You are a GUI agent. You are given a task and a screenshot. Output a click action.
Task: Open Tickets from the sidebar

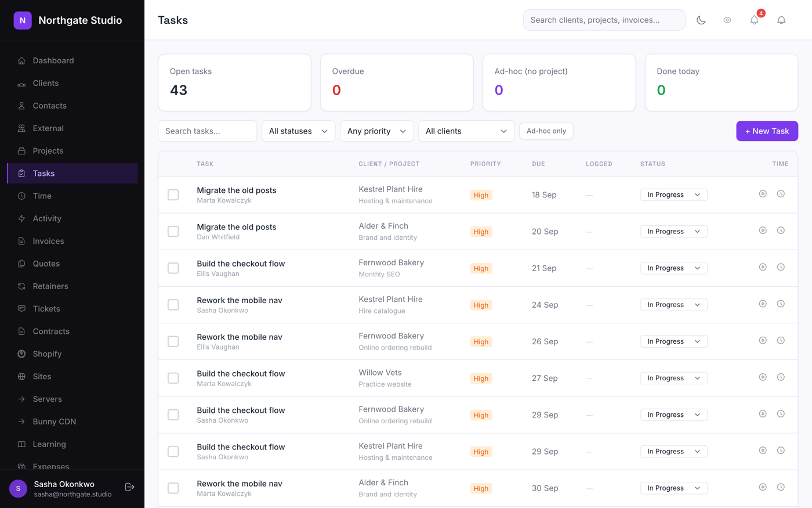(x=72, y=309)
